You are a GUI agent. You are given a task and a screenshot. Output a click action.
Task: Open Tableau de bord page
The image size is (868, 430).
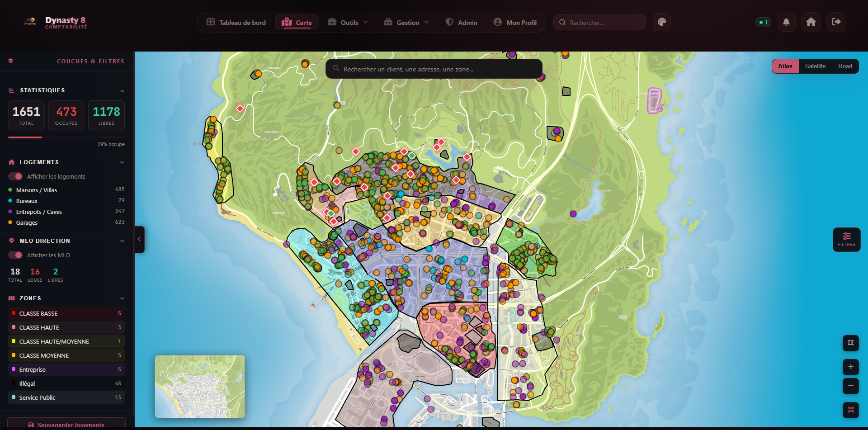click(236, 23)
